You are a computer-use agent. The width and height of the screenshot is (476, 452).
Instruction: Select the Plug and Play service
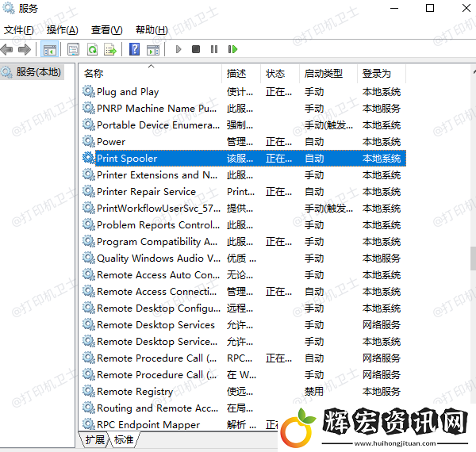[128, 92]
